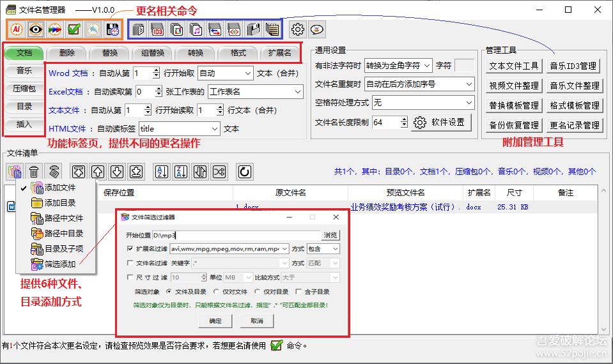Click the AI rename icon in toolbar
The image size is (613, 364).
click(17, 29)
